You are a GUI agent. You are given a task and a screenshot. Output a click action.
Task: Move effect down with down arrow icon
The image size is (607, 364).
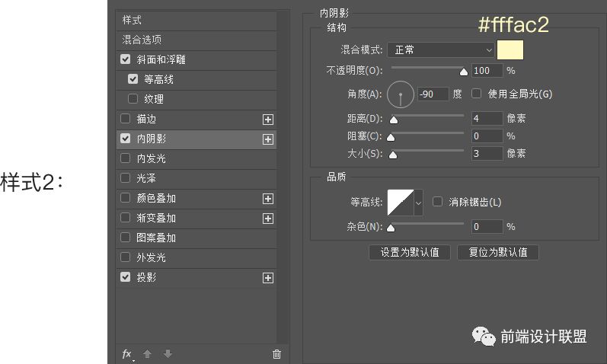click(168, 353)
